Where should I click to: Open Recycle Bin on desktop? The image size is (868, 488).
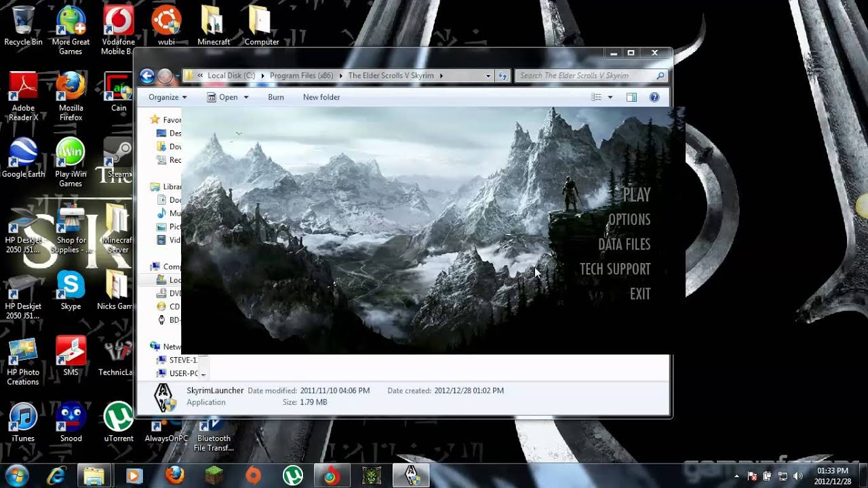(23, 27)
